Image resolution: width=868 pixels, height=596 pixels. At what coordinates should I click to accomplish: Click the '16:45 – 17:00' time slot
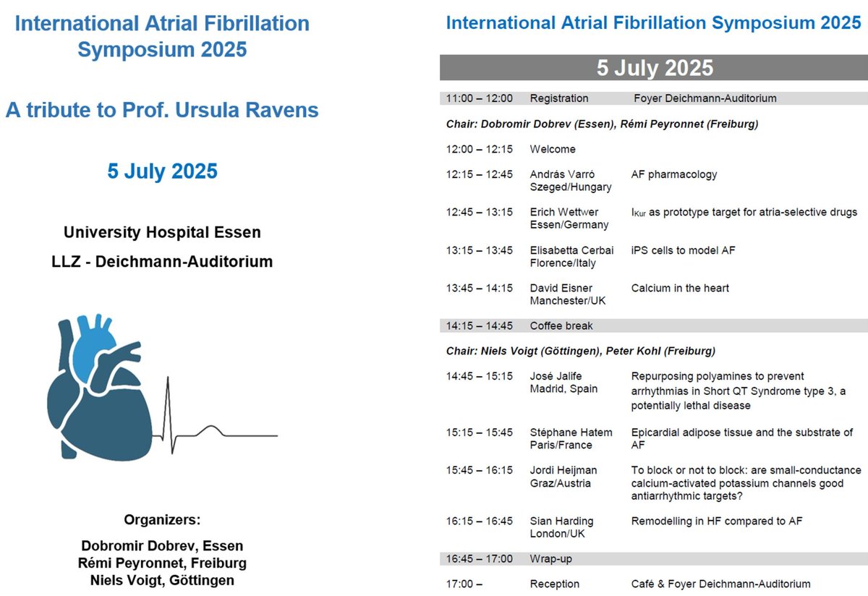pyautogui.click(x=479, y=558)
